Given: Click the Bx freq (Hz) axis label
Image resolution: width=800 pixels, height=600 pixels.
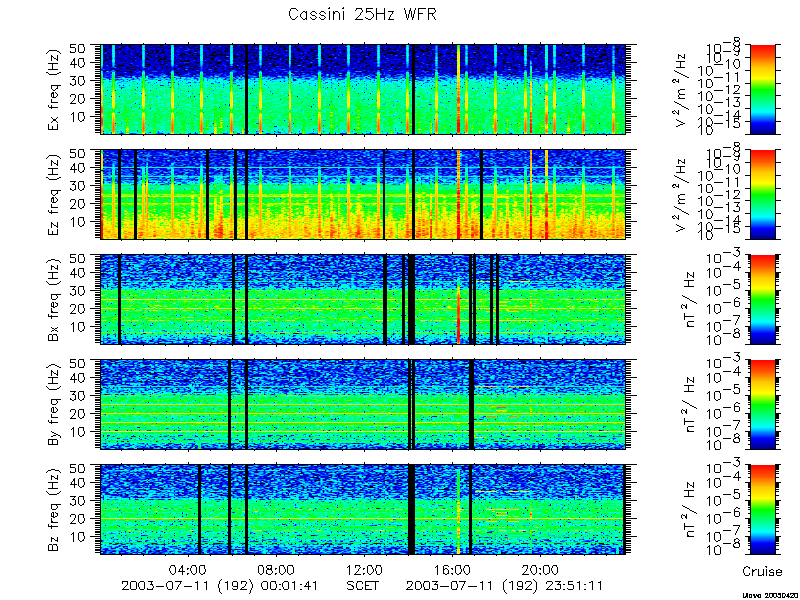Looking at the screenshot, I should point(55,299).
